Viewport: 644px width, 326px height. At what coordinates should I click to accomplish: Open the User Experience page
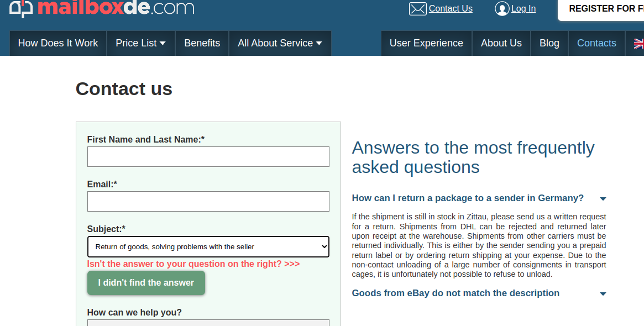point(426,43)
